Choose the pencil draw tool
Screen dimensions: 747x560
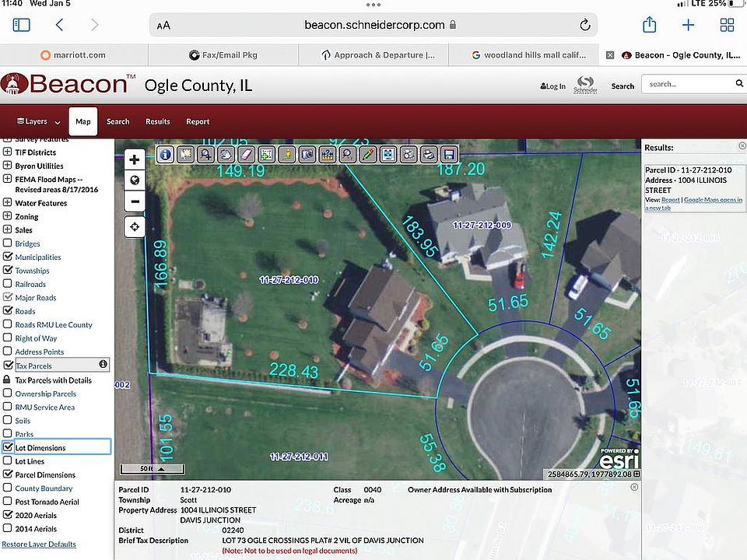368,154
